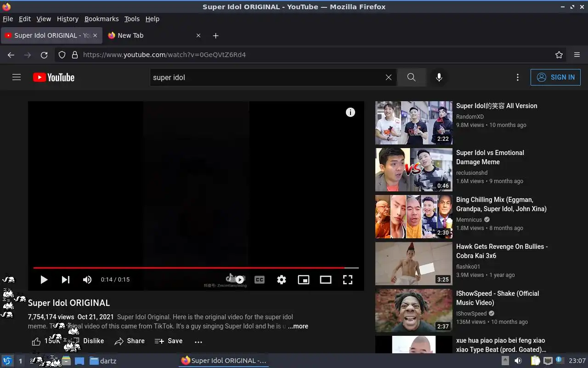This screenshot has height=368, width=588.
Task: Enter full screen mode
Action: (x=348, y=279)
